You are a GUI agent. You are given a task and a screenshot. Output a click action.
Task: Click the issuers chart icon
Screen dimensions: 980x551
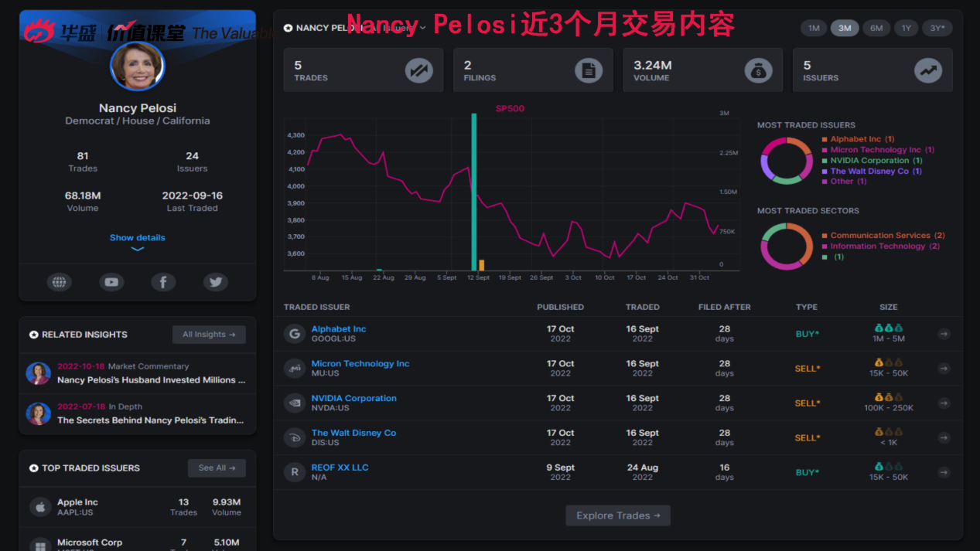coord(928,71)
